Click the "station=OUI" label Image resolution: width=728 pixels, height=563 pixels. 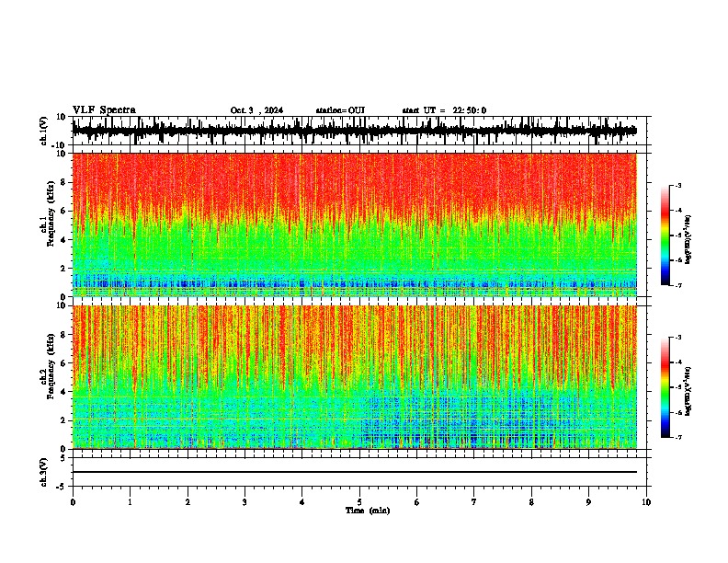point(340,110)
